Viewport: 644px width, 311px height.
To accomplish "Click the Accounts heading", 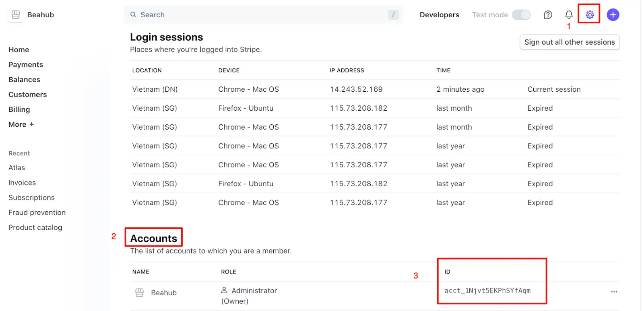I will coord(154,238).
